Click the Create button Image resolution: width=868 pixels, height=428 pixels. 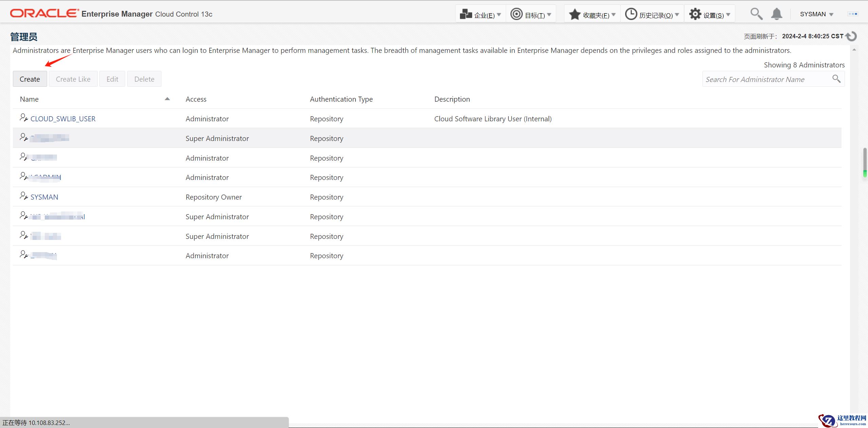coord(30,79)
